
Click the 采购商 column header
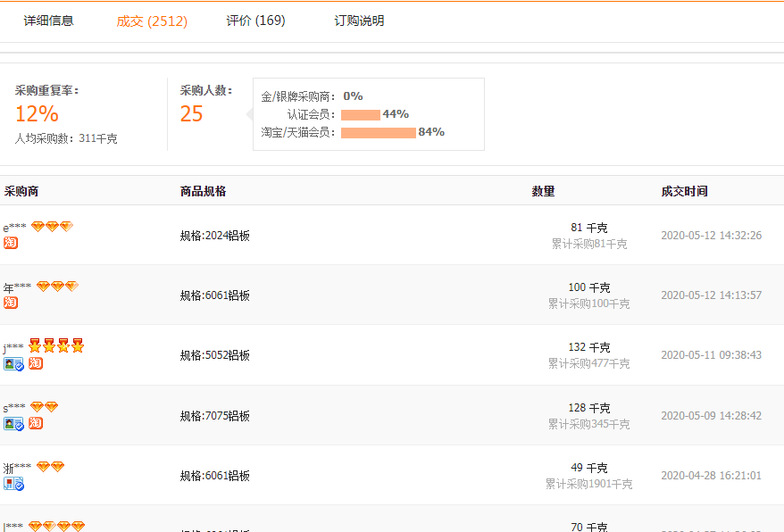21,192
